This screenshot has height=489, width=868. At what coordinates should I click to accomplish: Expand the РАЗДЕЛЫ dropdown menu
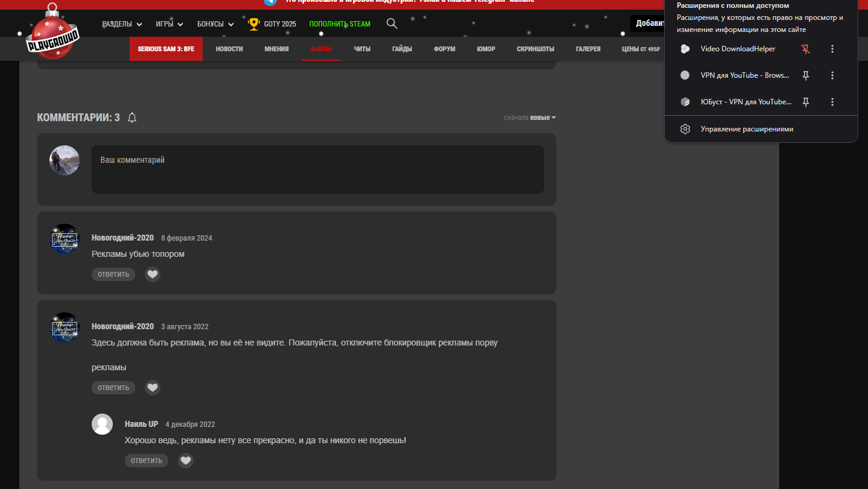[x=122, y=24]
